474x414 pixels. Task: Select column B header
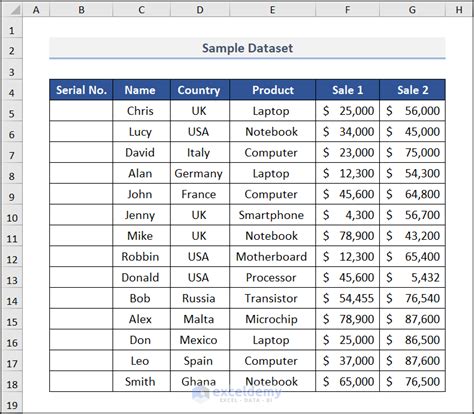pyautogui.click(x=81, y=10)
